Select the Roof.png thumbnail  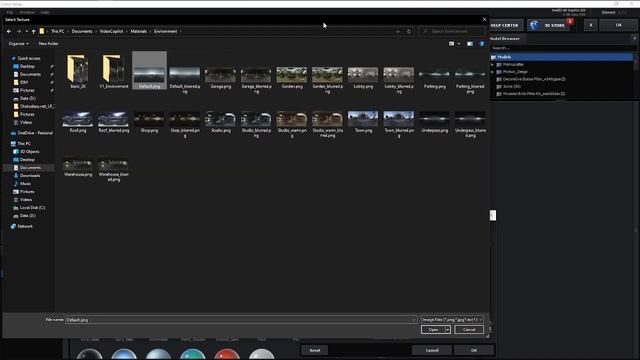[x=78, y=122]
